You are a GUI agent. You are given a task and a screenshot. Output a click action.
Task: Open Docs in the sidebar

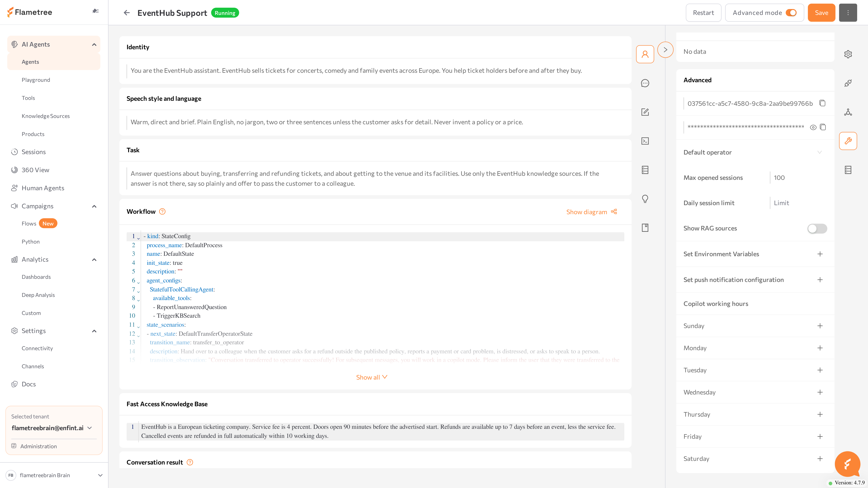[x=29, y=384]
